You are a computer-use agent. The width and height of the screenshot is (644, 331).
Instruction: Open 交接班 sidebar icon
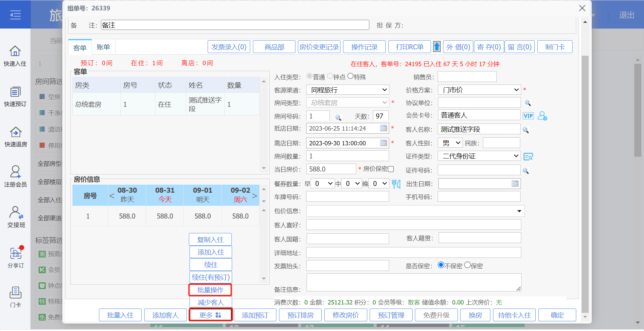(16, 212)
